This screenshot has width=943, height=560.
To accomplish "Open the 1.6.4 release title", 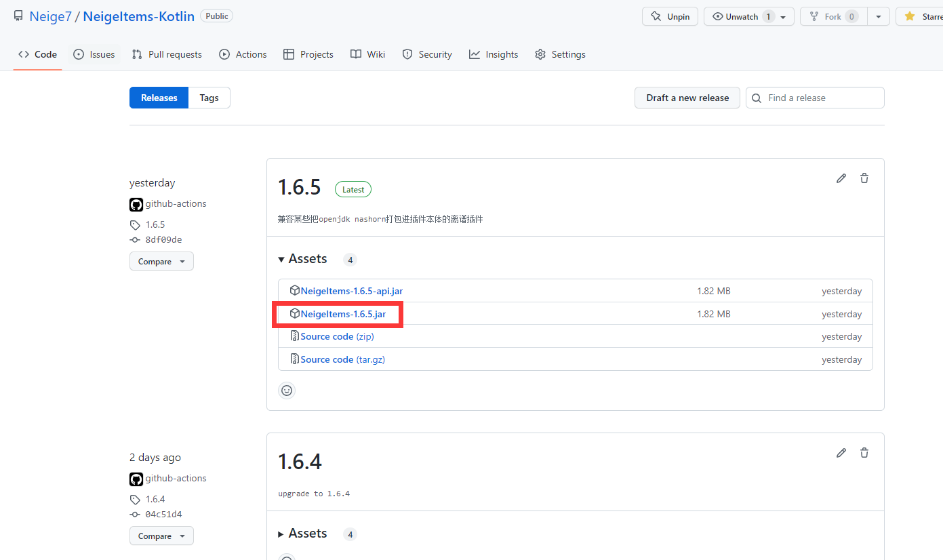I will pos(300,462).
